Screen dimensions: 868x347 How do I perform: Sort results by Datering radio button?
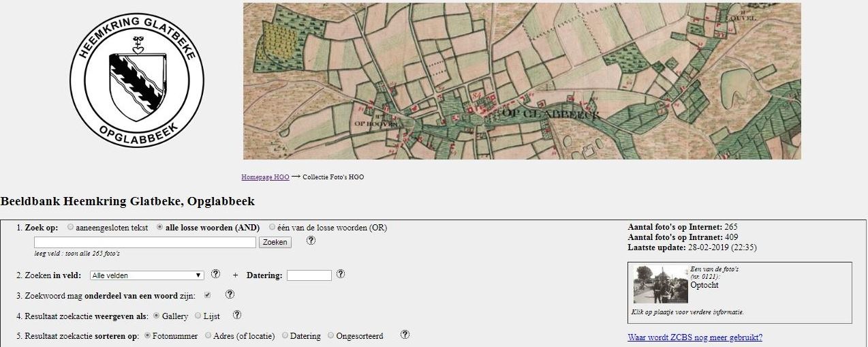coord(285,335)
